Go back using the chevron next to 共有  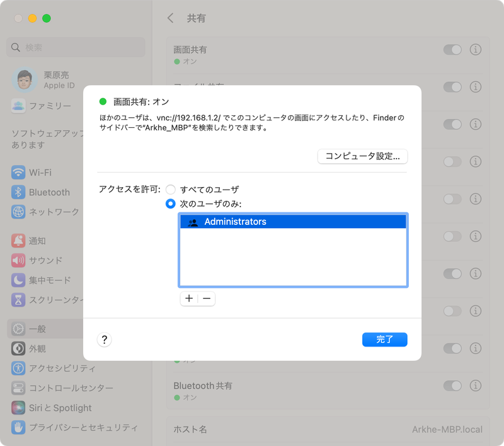pos(170,19)
